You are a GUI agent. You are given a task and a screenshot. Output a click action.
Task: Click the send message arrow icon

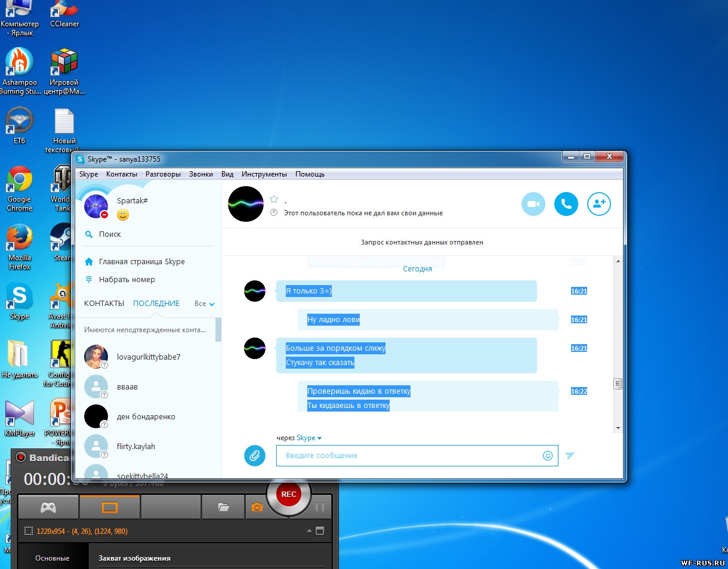570,456
